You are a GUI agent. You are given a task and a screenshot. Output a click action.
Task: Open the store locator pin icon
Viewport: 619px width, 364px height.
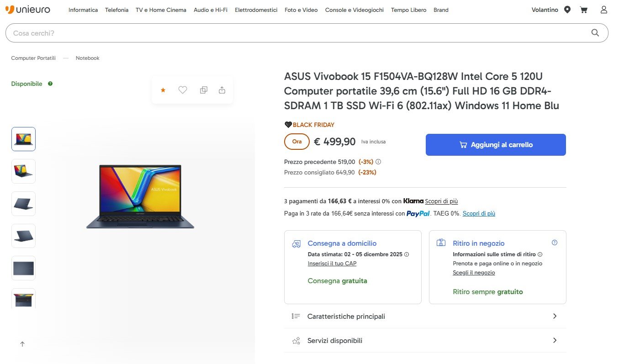[x=567, y=10]
